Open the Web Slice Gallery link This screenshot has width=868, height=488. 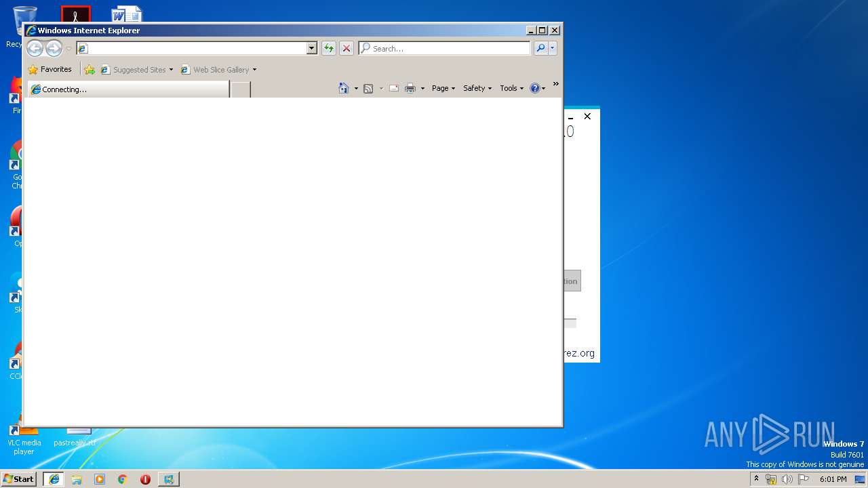214,69
